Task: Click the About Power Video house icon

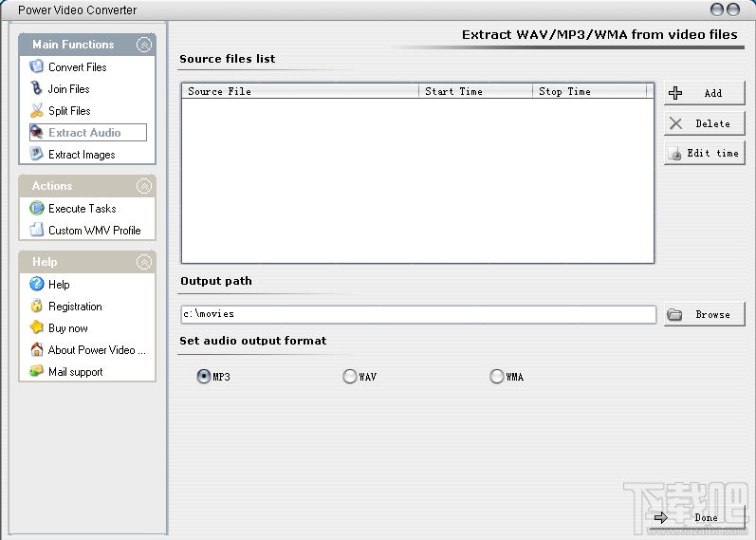Action: 36,349
